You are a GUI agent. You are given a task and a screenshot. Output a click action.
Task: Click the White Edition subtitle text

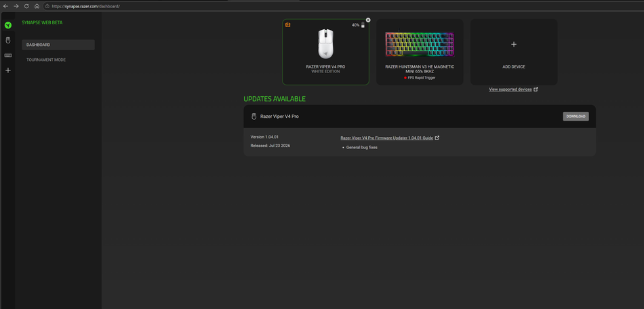coord(325,71)
